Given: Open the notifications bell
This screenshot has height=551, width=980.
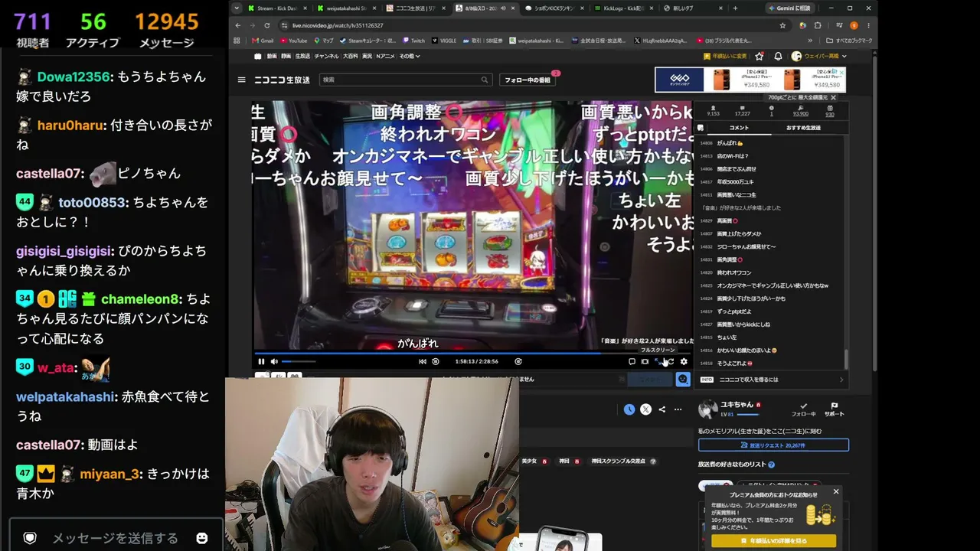Looking at the screenshot, I should point(778,56).
